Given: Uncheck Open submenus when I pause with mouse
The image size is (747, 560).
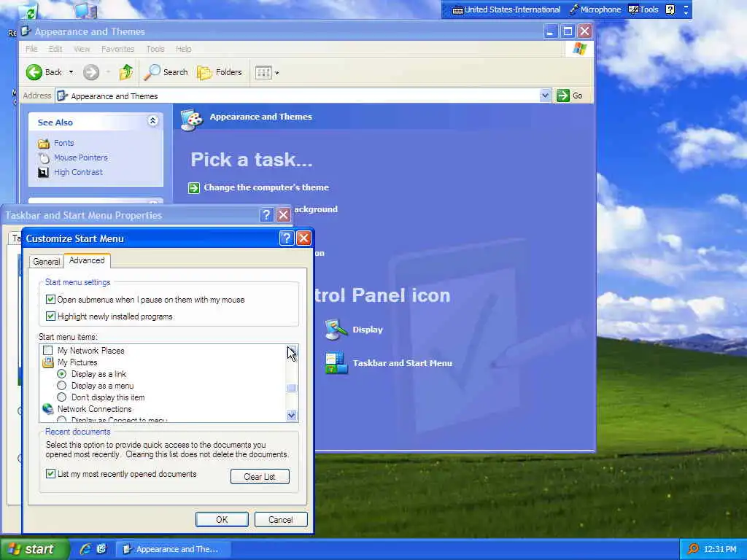Looking at the screenshot, I should coord(50,300).
